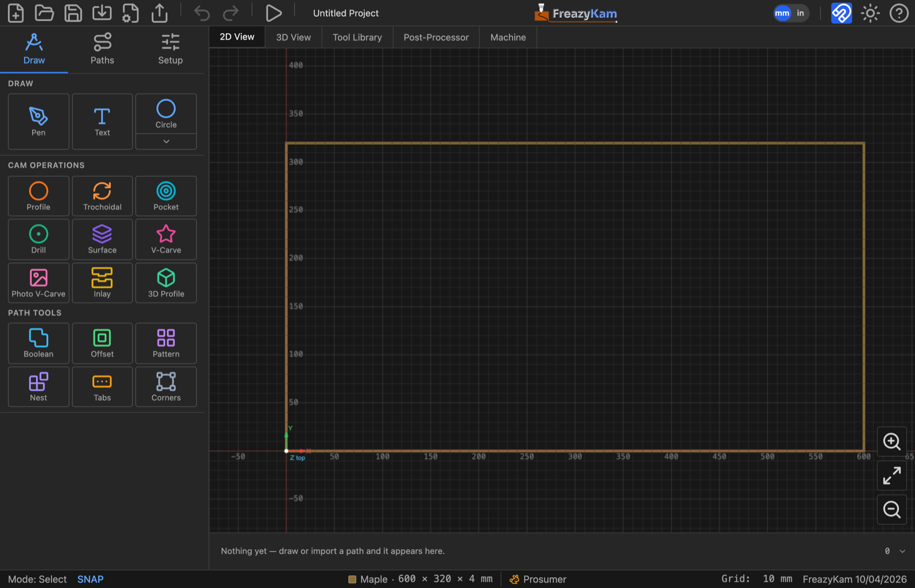Toggle light/dark theme sun icon
The height and width of the screenshot is (588, 915).
[x=870, y=13]
